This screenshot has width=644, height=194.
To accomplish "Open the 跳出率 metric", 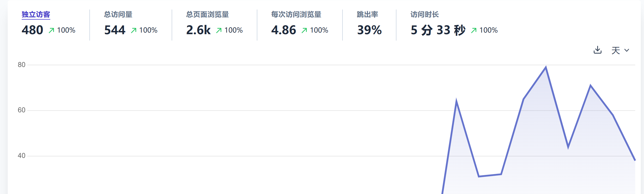I will (368, 15).
